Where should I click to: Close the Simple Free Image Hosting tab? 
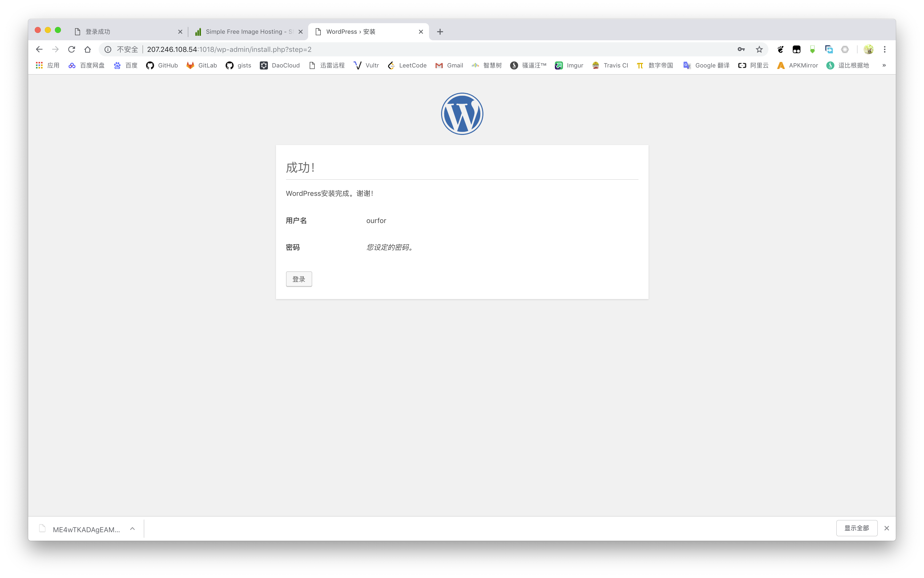point(300,32)
